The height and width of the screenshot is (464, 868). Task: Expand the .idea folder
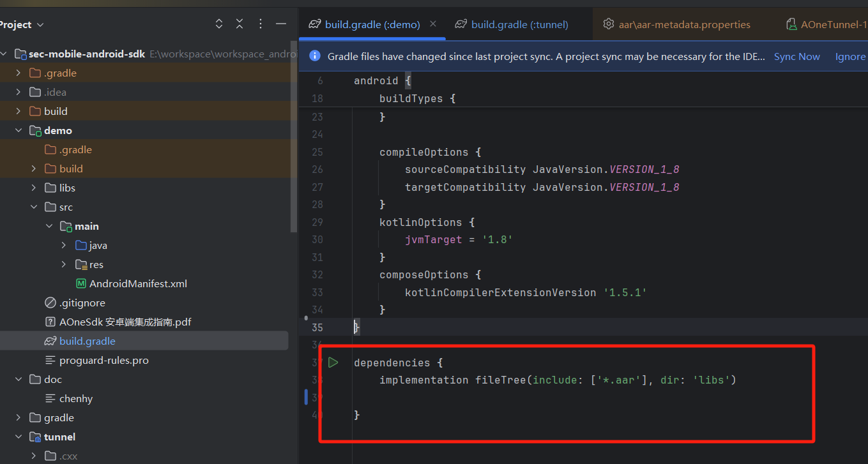tap(19, 93)
